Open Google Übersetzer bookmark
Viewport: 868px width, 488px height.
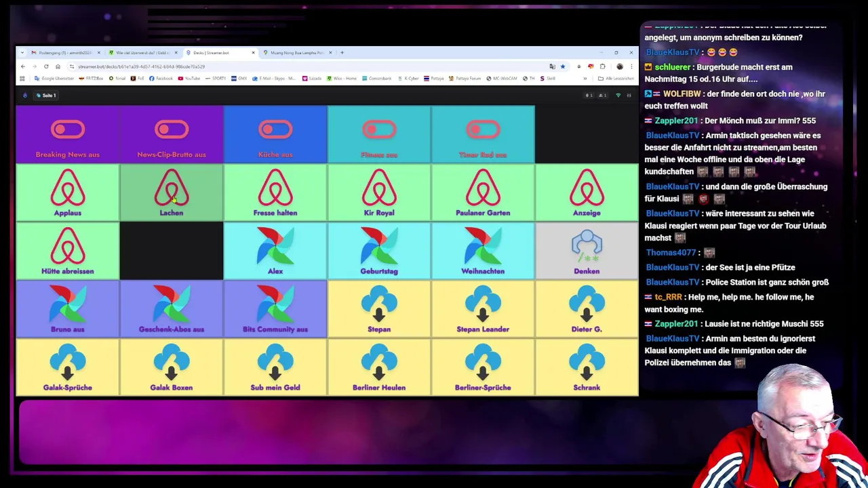tap(54, 79)
